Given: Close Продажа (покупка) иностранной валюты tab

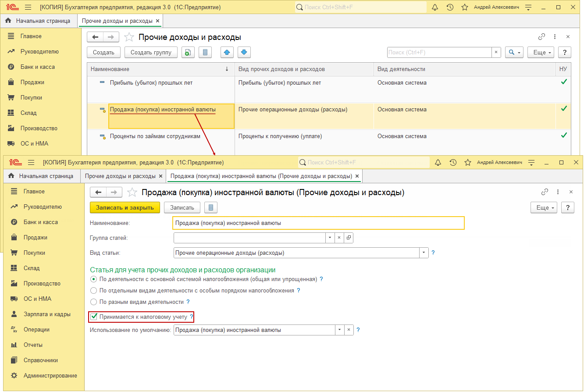Looking at the screenshot, I should pos(357,176).
